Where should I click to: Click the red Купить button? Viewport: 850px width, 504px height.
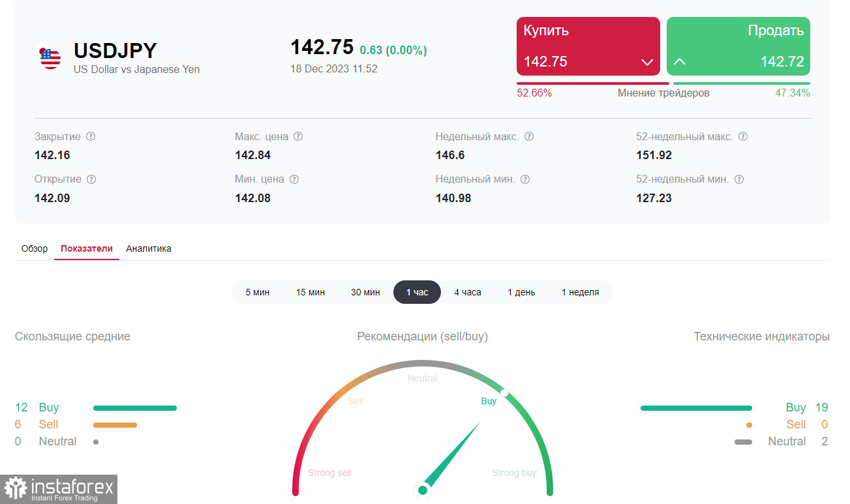(x=588, y=46)
